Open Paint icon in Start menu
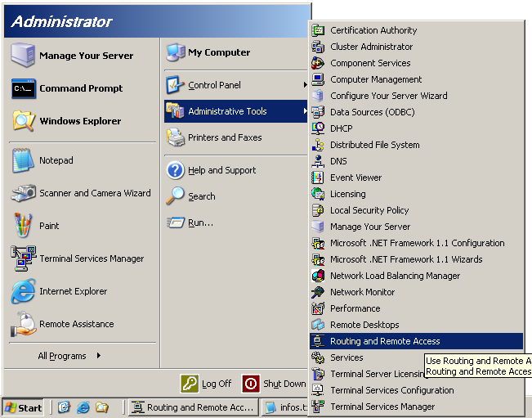 [x=24, y=225]
